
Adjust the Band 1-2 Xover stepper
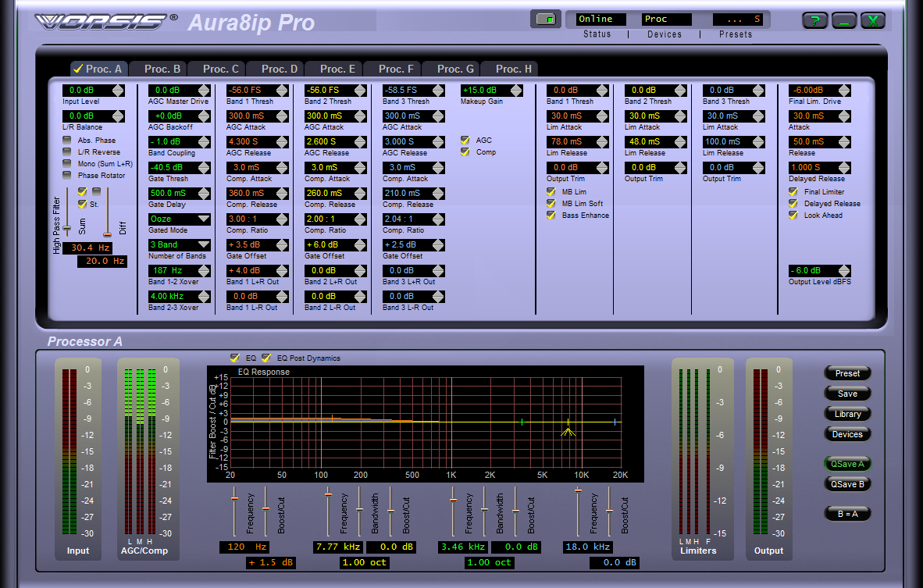[x=204, y=271]
